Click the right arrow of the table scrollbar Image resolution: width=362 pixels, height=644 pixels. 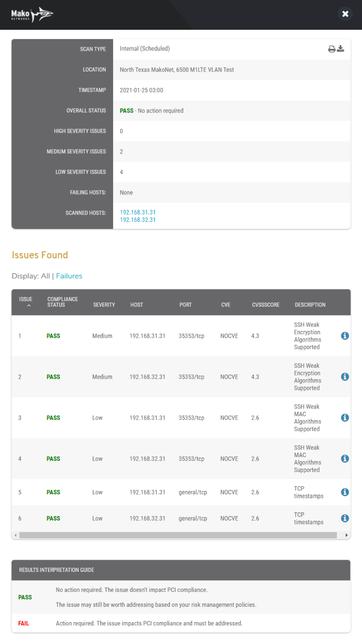point(347,535)
